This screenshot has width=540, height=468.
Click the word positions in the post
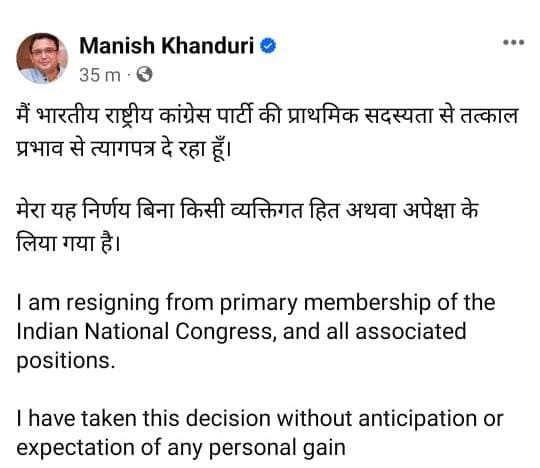(x=63, y=361)
